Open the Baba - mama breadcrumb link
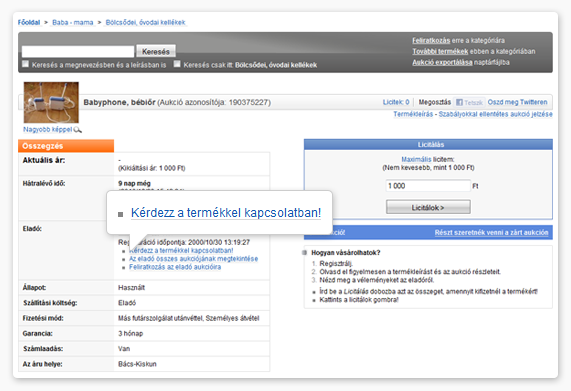Viewport: 571px width, 391px height. pos(73,23)
